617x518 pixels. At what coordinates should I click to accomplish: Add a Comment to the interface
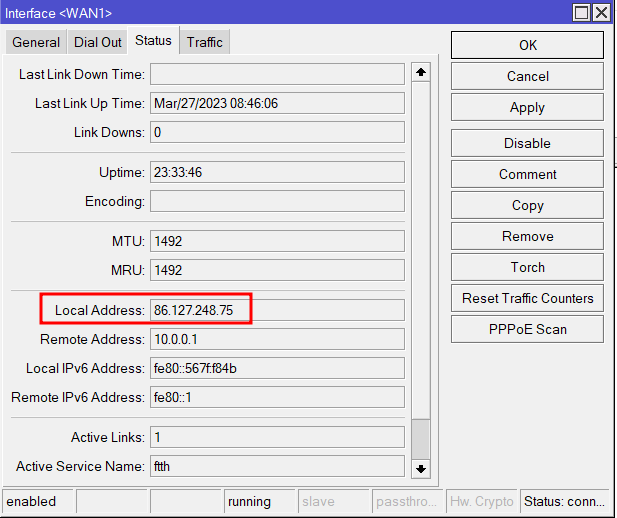click(x=527, y=174)
